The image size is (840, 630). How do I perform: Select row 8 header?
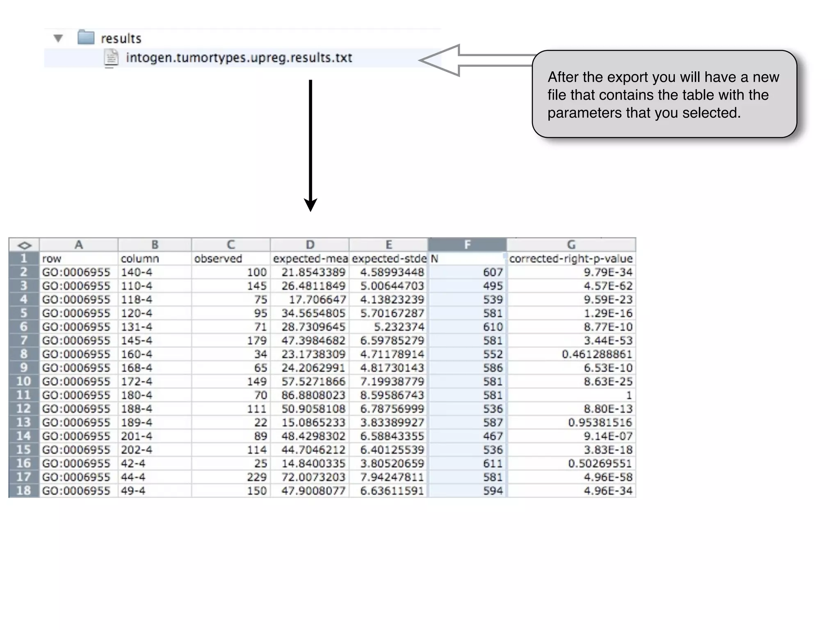24,354
